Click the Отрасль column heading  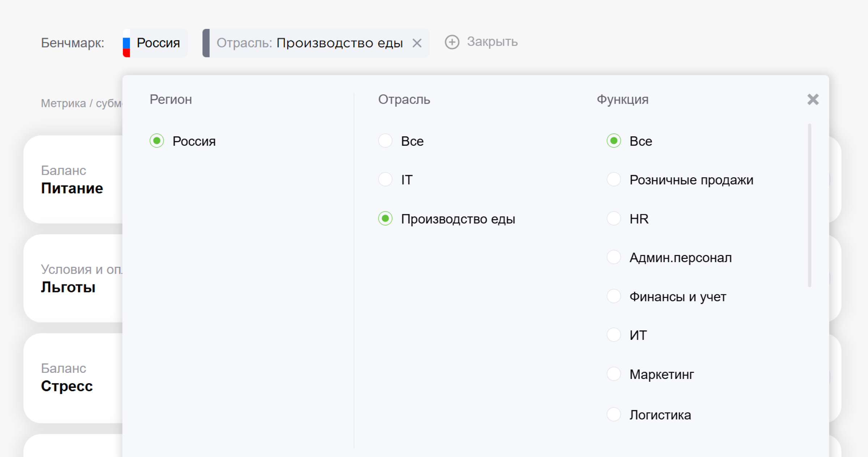[x=404, y=99]
